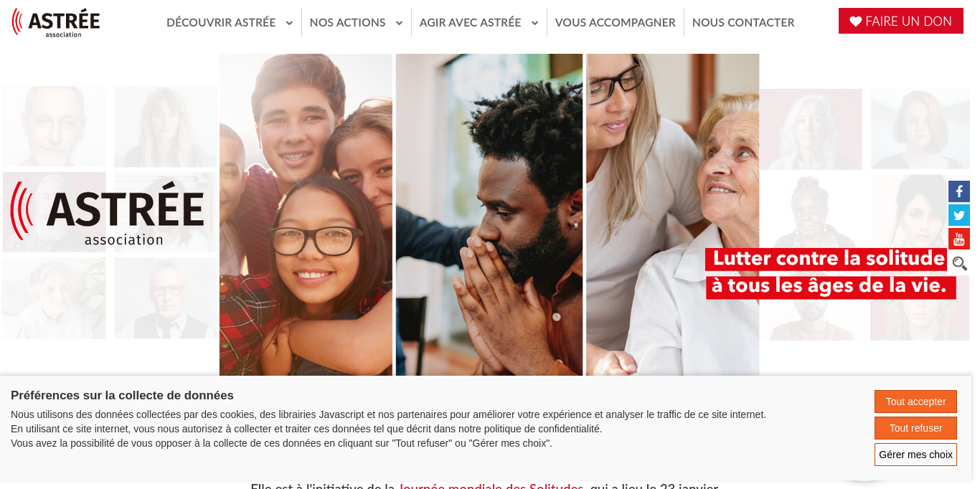Click the Faire un don button
Screen dimensions: 980x489
[x=901, y=21]
